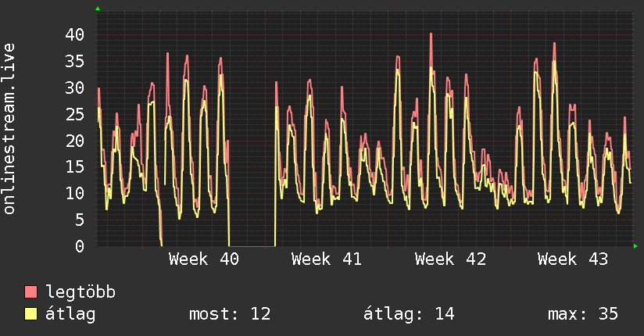Image resolution: width=644 pixels, height=336 pixels.
Task: Click the onlinestream.live vertical axis title
Action: coord(9,129)
